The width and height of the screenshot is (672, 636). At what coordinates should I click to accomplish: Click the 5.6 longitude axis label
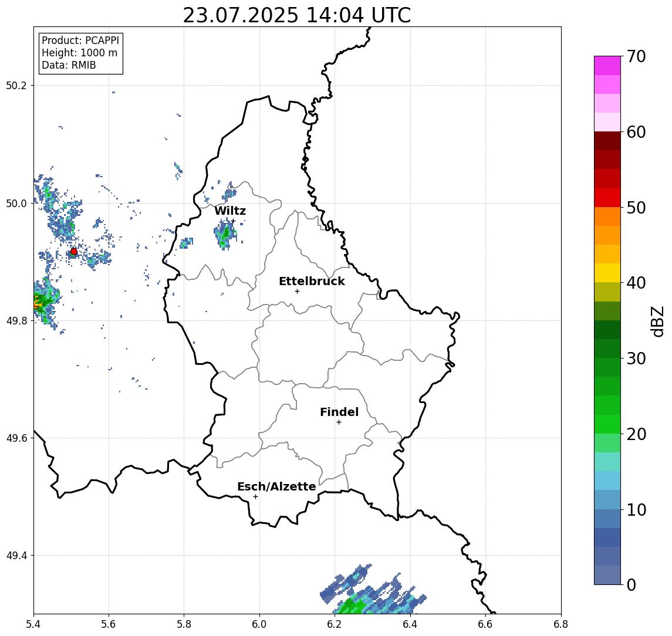[x=109, y=624]
